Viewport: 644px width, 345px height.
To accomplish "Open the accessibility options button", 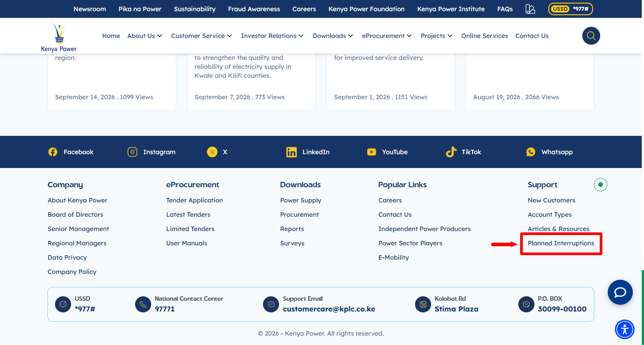I will point(625,329).
